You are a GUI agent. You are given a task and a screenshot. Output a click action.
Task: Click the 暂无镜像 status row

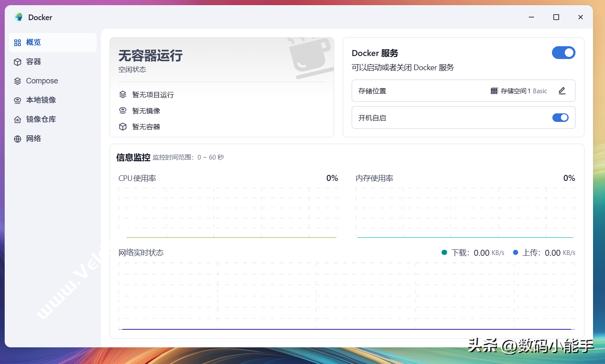[146, 111]
